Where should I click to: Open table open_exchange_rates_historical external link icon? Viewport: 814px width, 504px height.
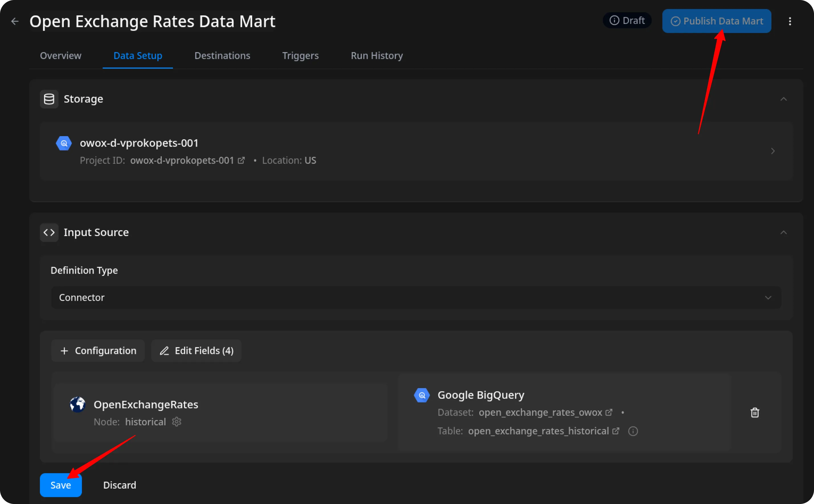click(x=616, y=431)
